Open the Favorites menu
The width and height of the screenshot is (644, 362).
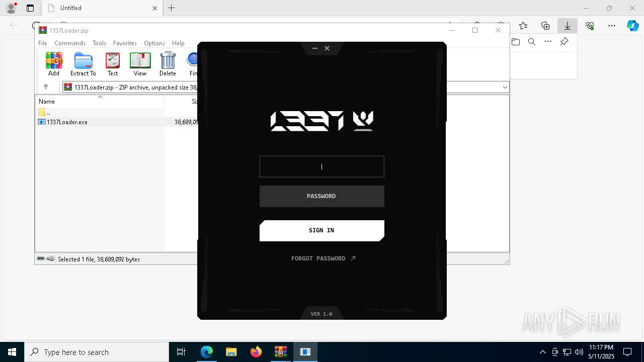(x=125, y=43)
